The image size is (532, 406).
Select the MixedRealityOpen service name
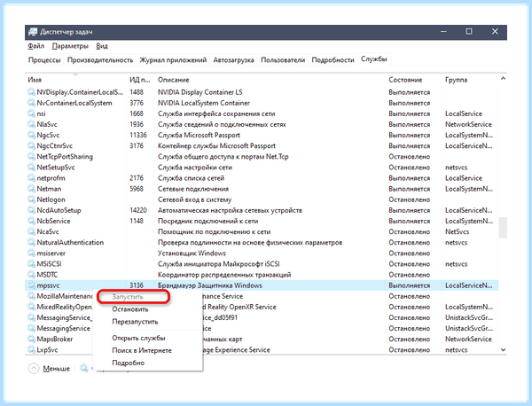tap(64, 307)
